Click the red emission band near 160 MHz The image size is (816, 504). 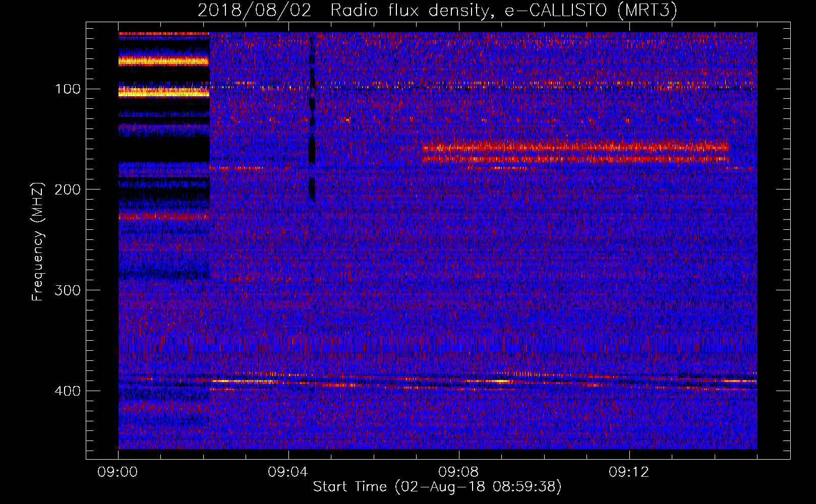[x=576, y=148]
